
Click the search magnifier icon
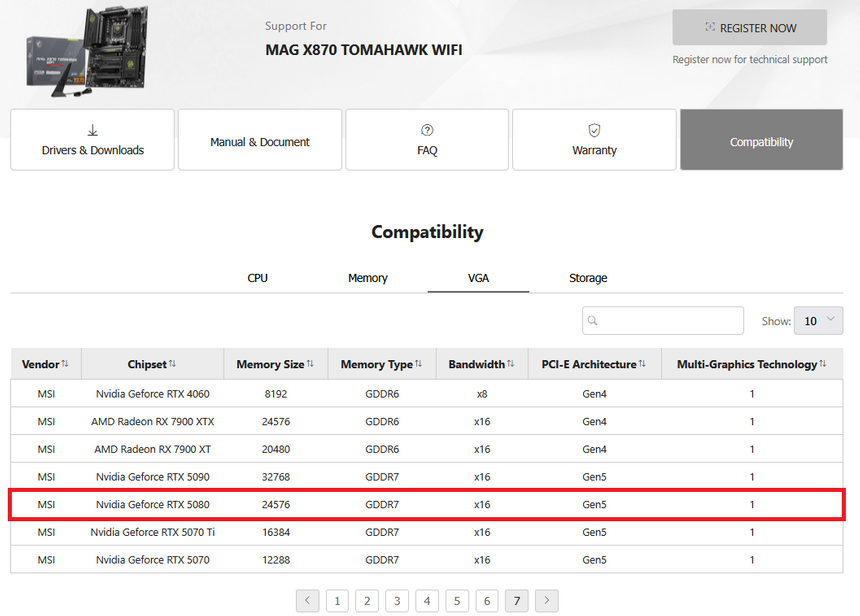[593, 321]
